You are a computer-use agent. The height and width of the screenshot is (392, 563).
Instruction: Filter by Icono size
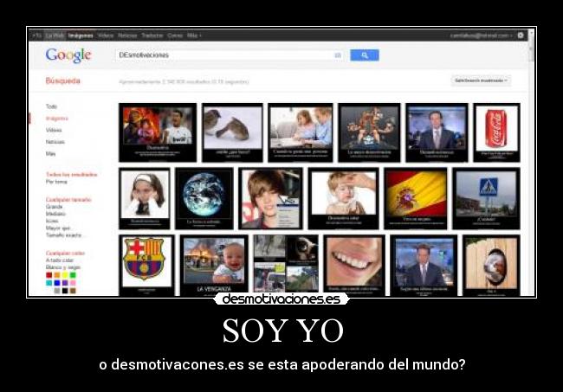click(x=52, y=221)
